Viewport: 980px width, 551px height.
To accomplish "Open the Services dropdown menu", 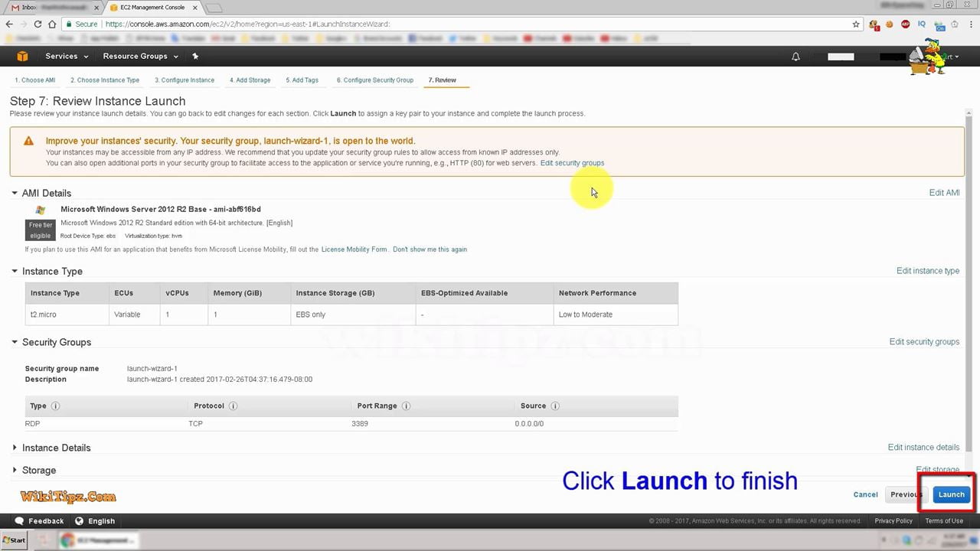I will (67, 56).
